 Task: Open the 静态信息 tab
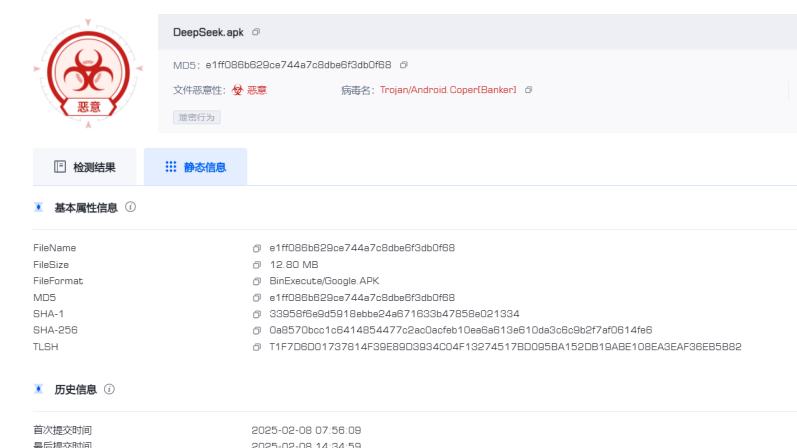[x=196, y=167]
